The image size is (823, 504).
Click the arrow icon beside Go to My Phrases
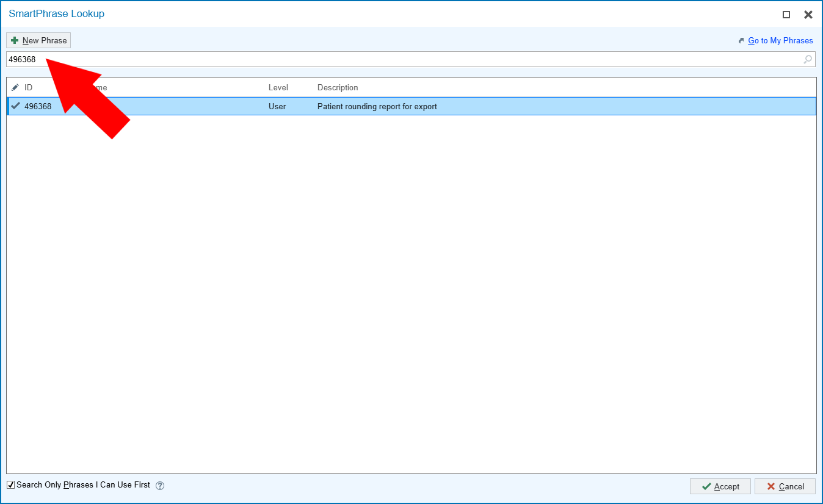[741, 40]
